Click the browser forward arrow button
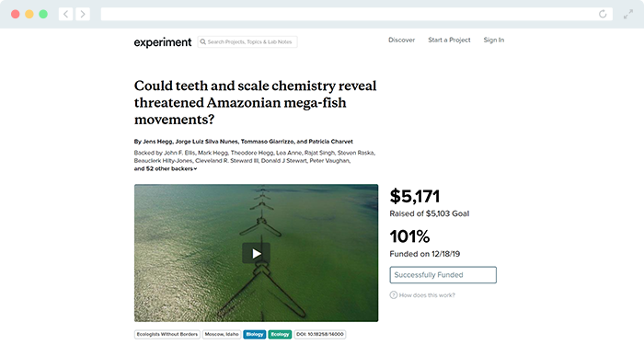 (x=83, y=14)
